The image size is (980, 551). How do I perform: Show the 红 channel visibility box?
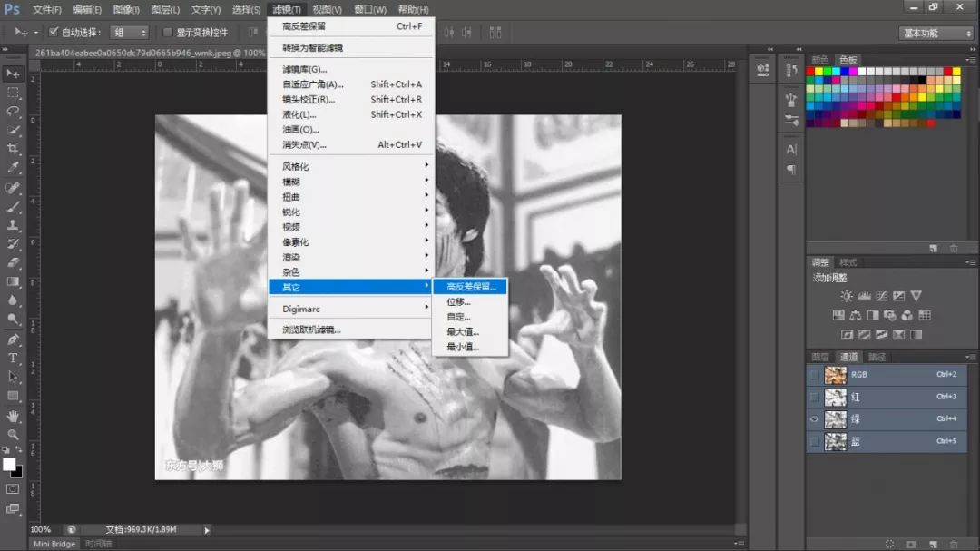pyautogui.click(x=814, y=397)
